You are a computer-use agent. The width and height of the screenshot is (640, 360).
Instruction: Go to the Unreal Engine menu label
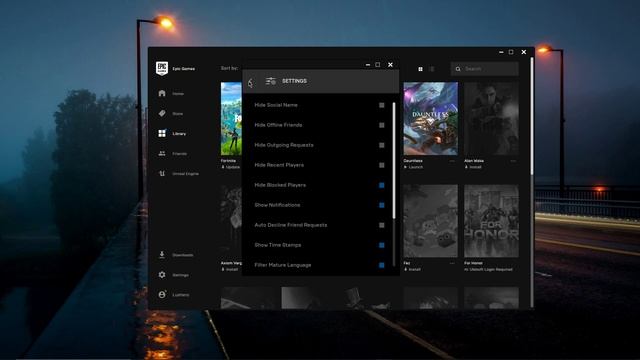point(185,174)
